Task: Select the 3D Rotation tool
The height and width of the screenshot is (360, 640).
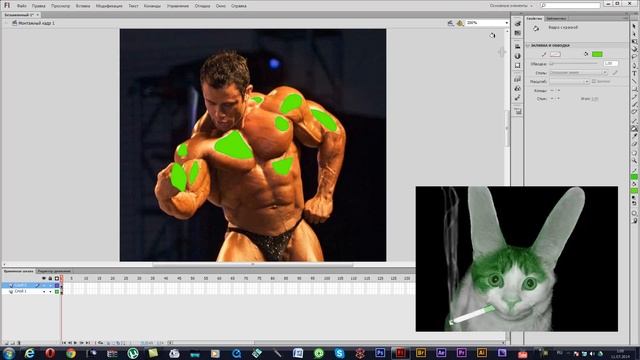Action: [x=635, y=49]
